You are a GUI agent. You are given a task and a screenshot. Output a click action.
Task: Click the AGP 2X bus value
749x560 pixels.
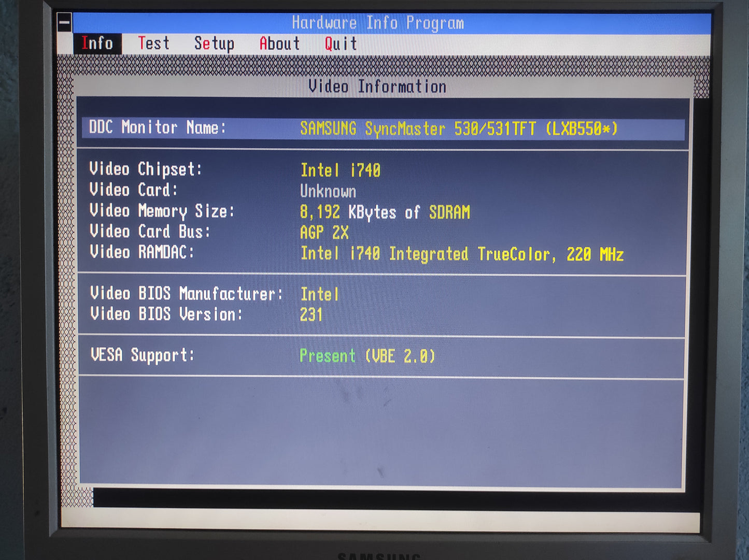(x=324, y=233)
